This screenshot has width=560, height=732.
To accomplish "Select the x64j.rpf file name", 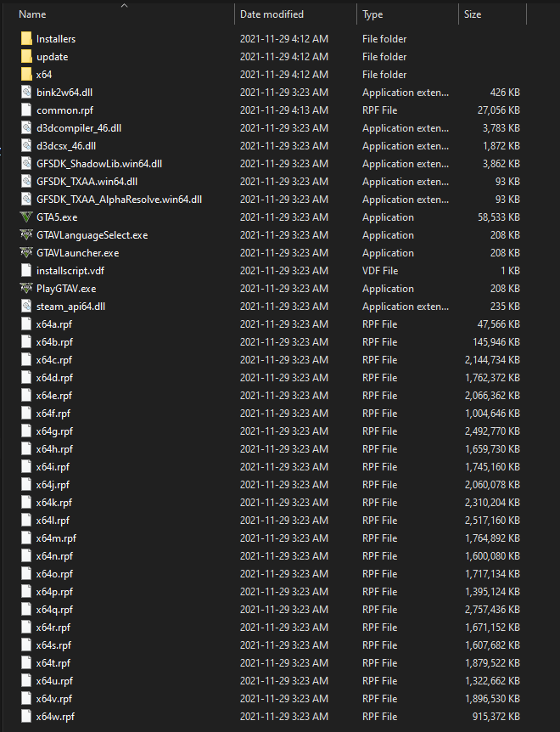I will click(53, 485).
